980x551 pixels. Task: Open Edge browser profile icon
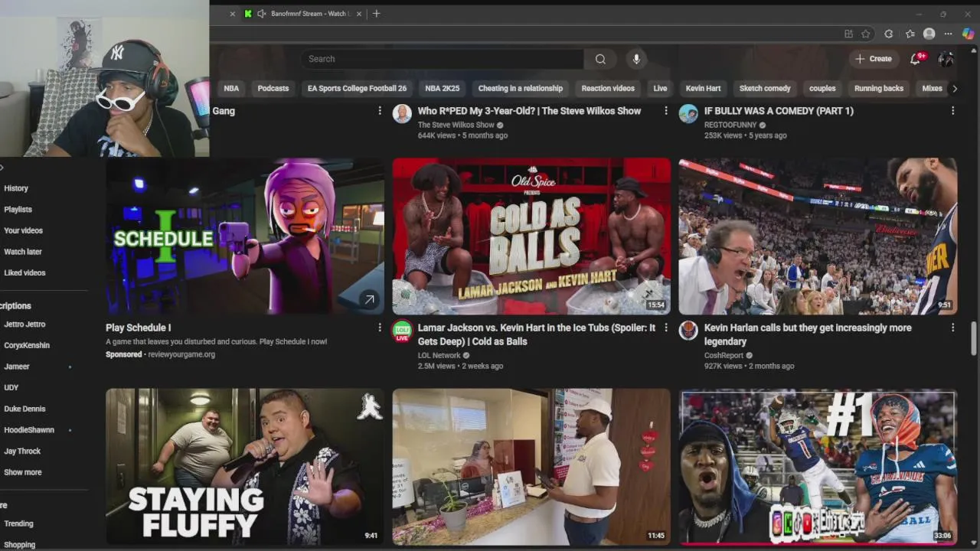tap(929, 34)
